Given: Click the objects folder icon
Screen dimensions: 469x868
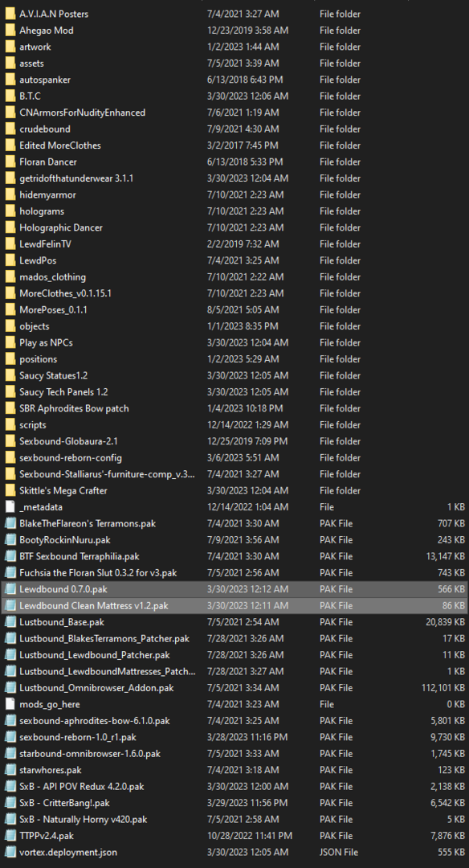Looking at the screenshot, I should point(10,326).
